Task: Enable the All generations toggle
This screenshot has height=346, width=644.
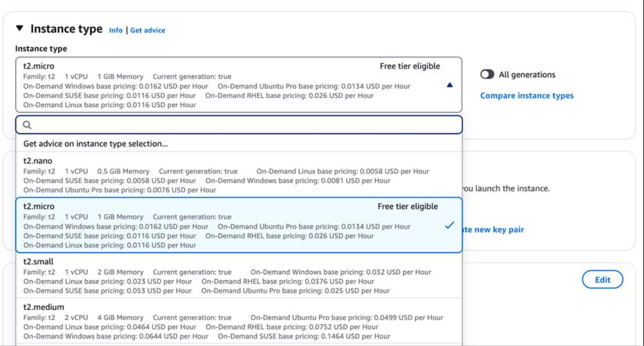Action: [487, 74]
